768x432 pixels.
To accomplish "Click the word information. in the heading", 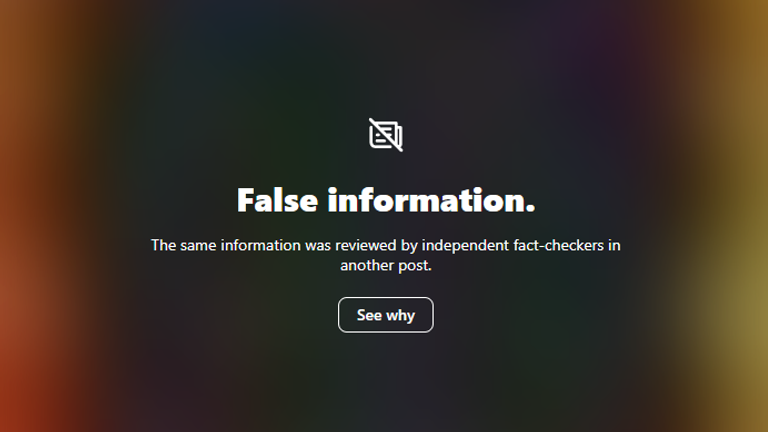I will pyautogui.click(x=432, y=200).
